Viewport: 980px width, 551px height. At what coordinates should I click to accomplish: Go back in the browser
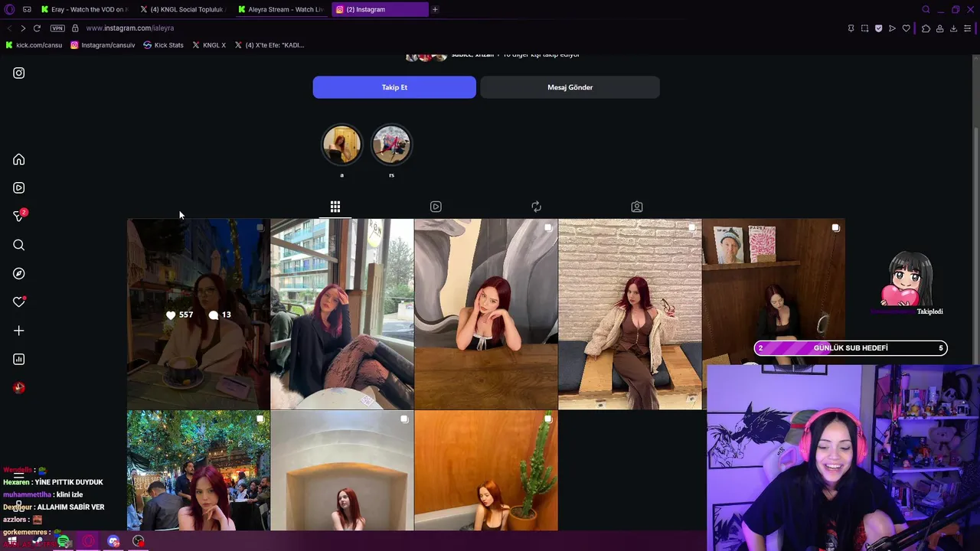pyautogui.click(x=9, y=28)
